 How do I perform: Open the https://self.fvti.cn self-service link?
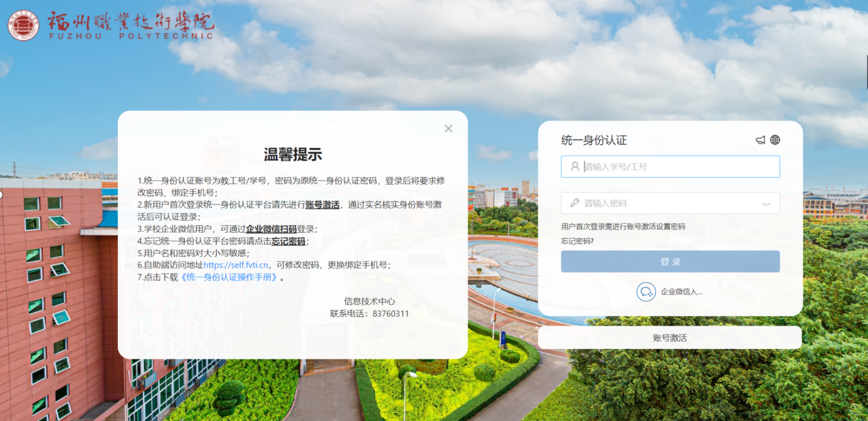tap(236, 265)
